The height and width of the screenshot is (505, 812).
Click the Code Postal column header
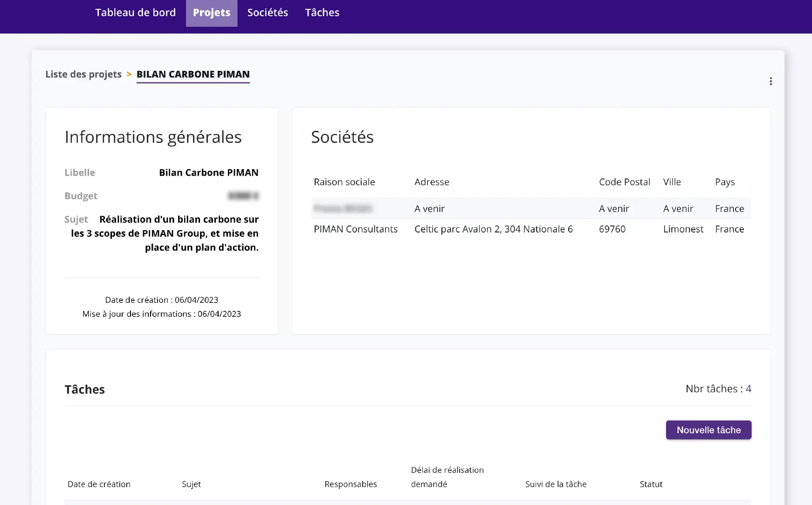[624, 182]
